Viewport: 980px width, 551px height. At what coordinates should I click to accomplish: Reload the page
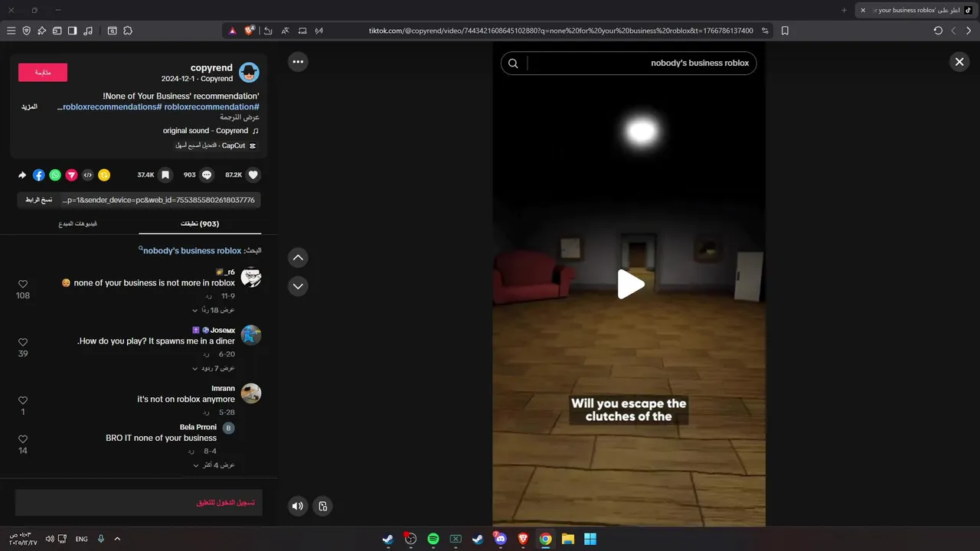click(938, 31)
